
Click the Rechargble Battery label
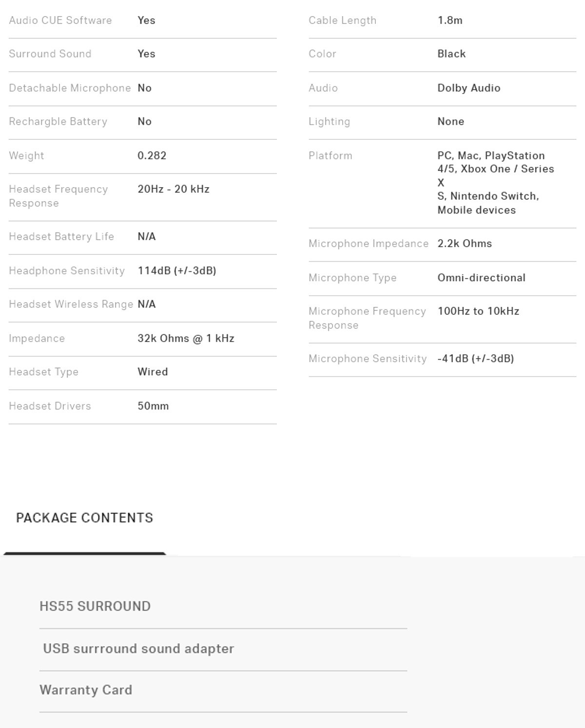point(58,122)
